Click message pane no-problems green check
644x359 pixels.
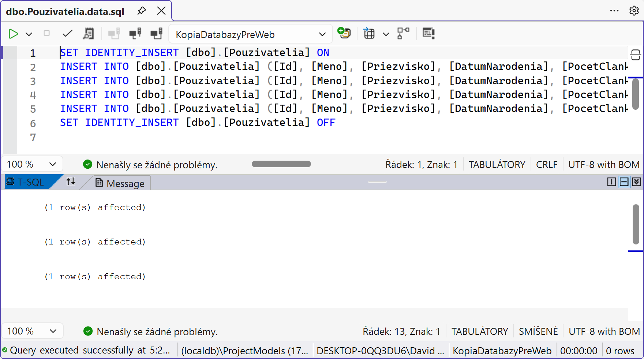88,331
